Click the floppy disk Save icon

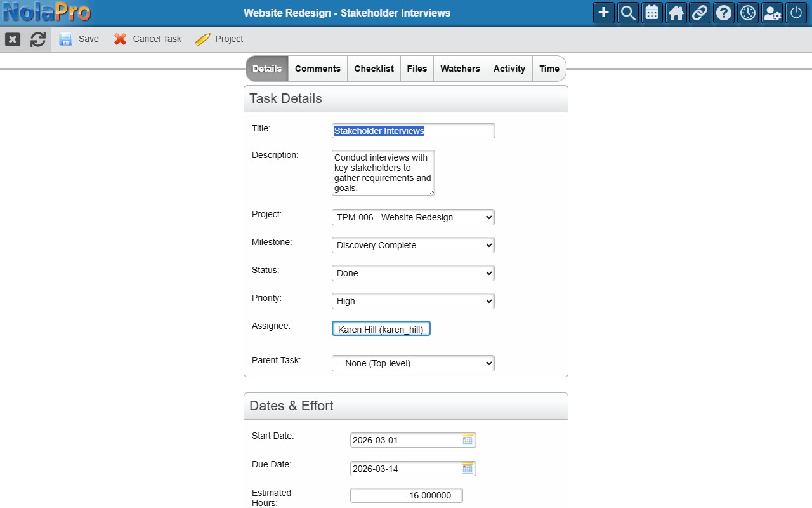[66, 39]
